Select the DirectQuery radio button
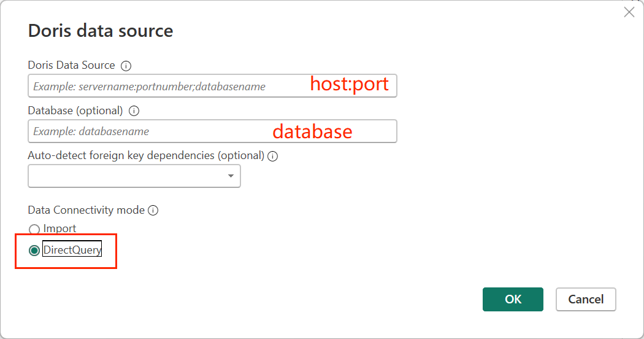 coord(34,251)
